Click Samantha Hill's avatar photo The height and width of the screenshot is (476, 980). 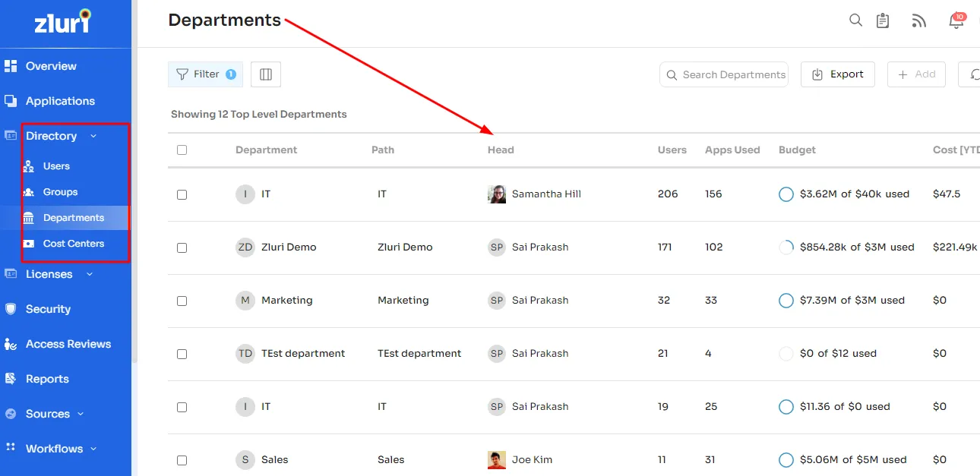point(497,194)
